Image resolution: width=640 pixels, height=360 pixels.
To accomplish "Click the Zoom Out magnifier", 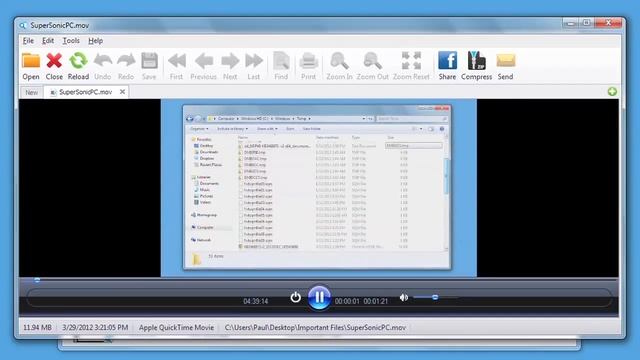I will click(372, 66).
